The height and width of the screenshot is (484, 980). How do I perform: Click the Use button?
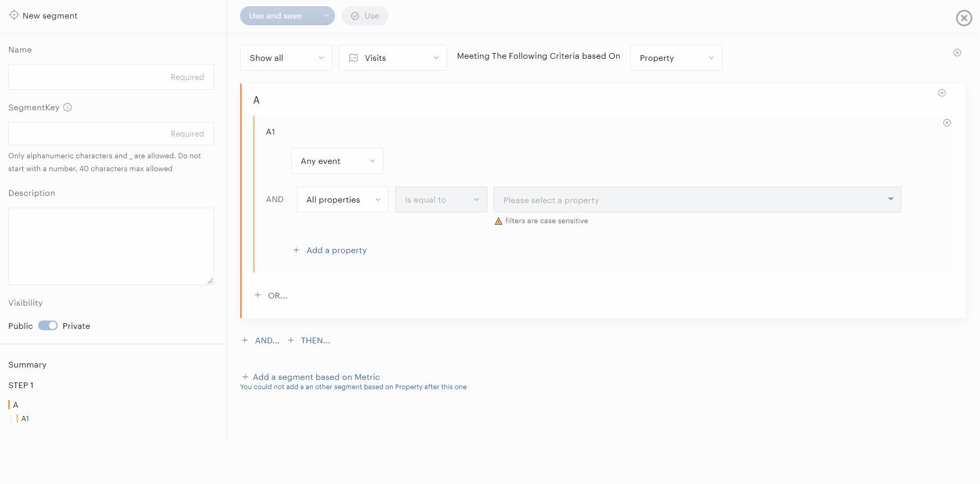[x=365, y=16]
